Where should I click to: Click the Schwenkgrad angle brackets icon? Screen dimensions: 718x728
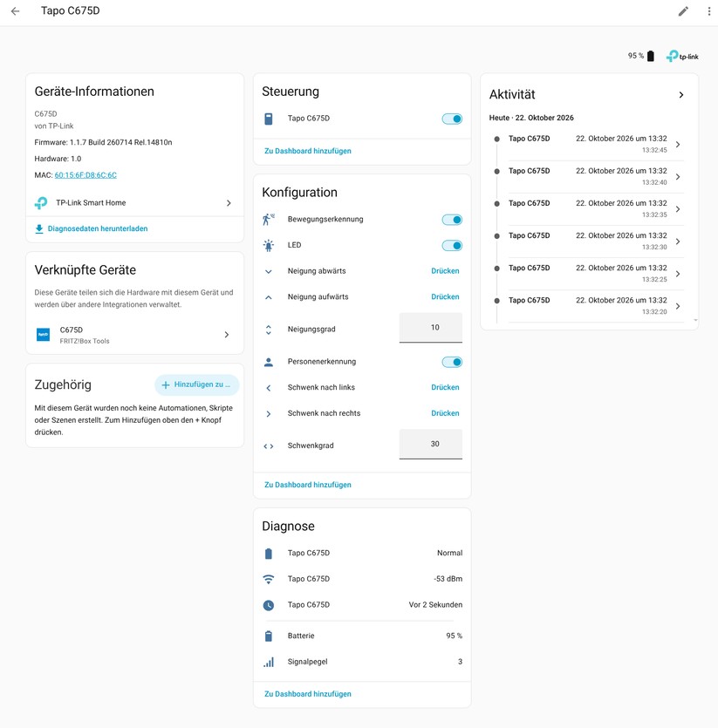coord(268,446)
